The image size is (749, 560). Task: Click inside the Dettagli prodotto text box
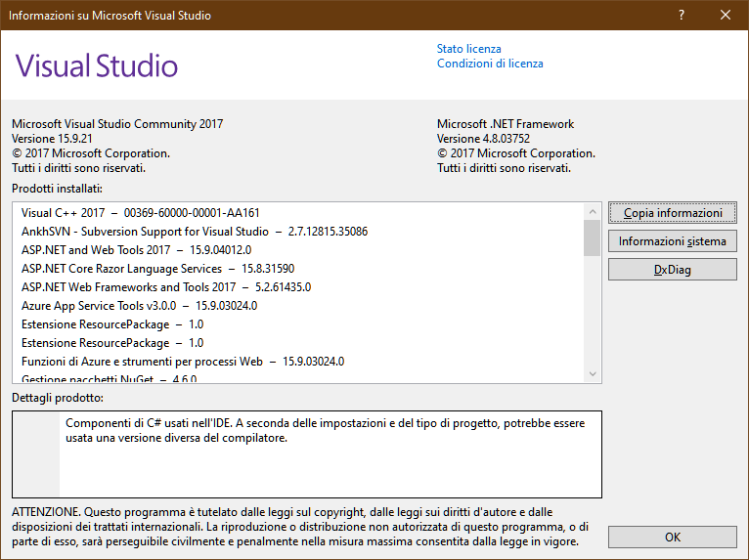pyautogui.click(x=307, y=454)
